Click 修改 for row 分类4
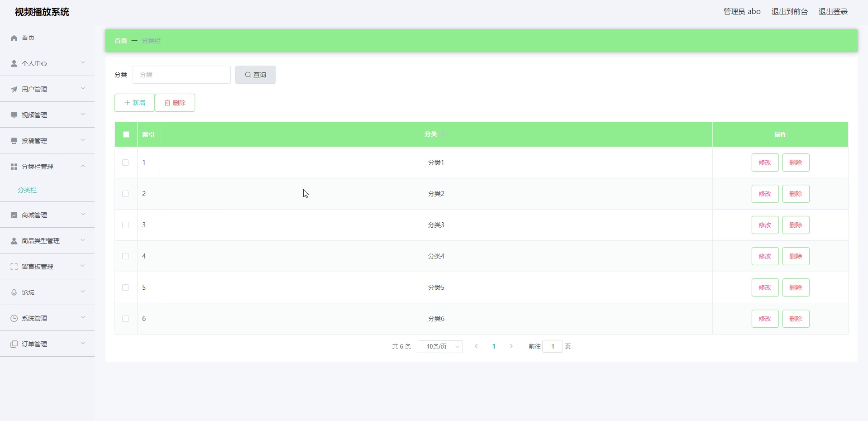This screenshot has width=868, height=421. click(x=765, y=256)
